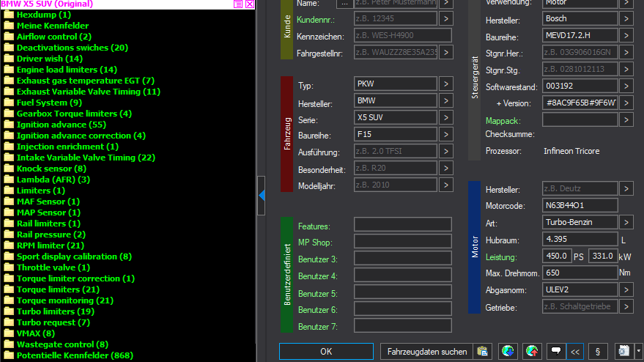Select the Potentielle Kennfelder (868) folder
Viewport: 644px width, 362px height.
74,355
